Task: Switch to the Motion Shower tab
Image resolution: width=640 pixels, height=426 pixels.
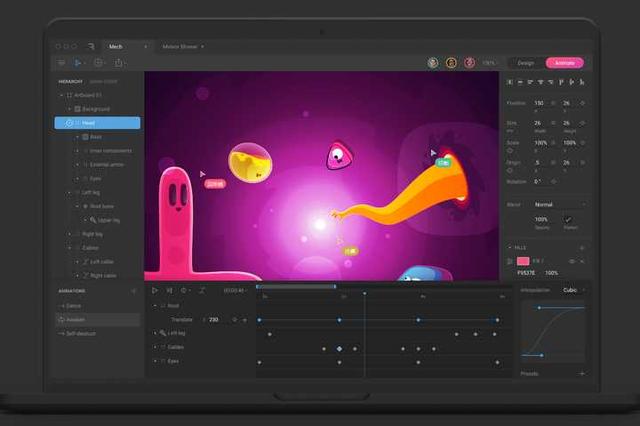Action: [181, 46]
